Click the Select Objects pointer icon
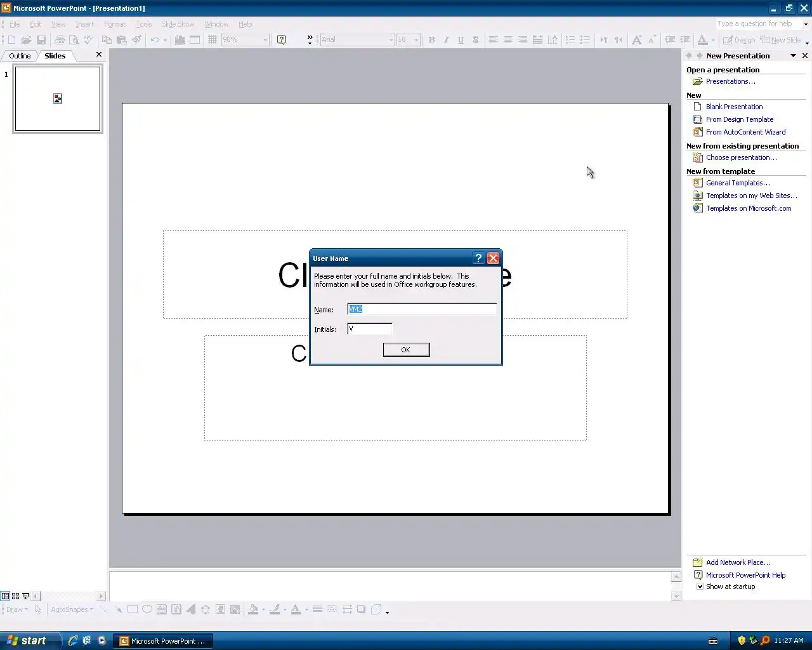This screenshot has width=812, height=650. [38, 609]
